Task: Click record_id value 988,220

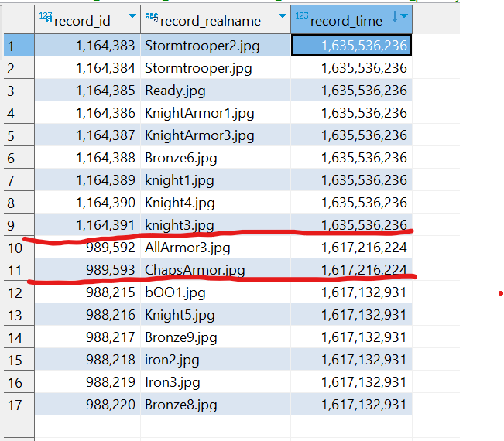Action: coord(87,405)
